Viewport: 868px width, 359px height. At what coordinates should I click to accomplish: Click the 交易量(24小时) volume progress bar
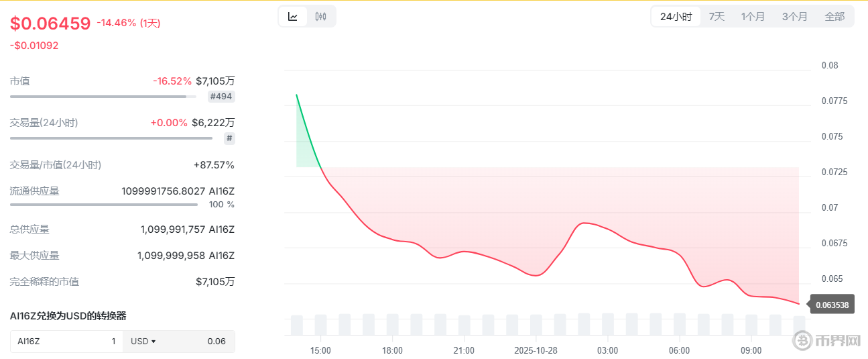[111, 138]
